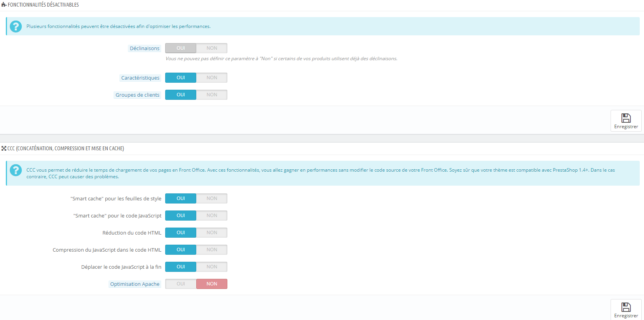Click the help icon in the Fonctionnalités info box
This screenshot has height=320, width=644.
pos(16,26)
